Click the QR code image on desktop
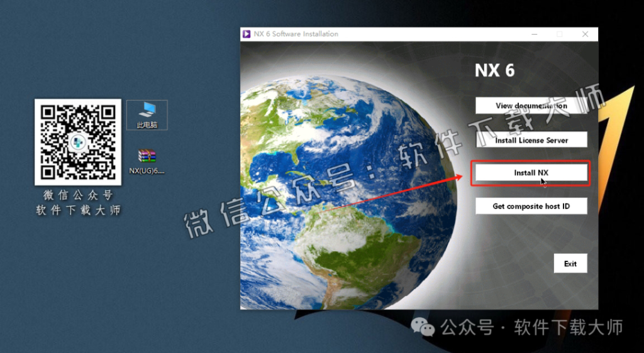This screenshot has height=353, width=644. 78,141
